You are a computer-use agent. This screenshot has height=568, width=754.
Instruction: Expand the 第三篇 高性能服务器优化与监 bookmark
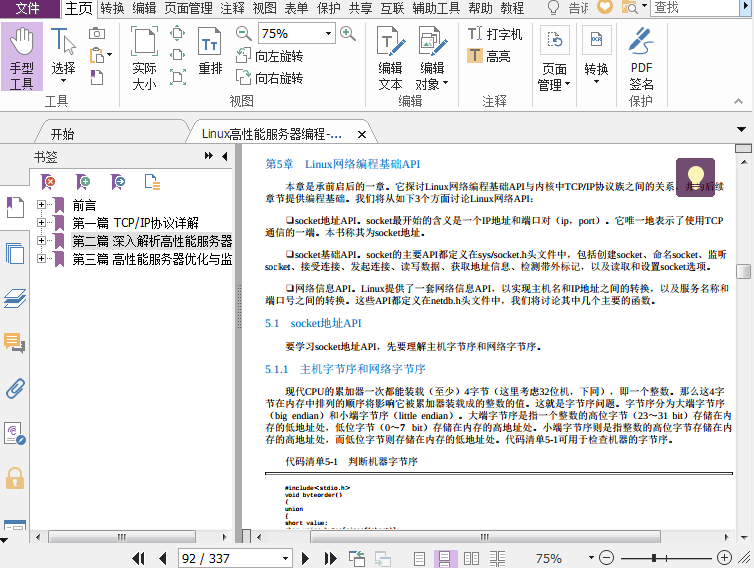[41, 259]
